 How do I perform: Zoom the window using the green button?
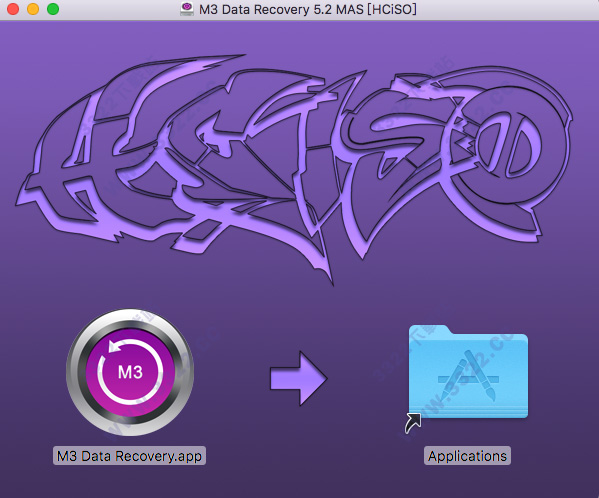point(53,9)
